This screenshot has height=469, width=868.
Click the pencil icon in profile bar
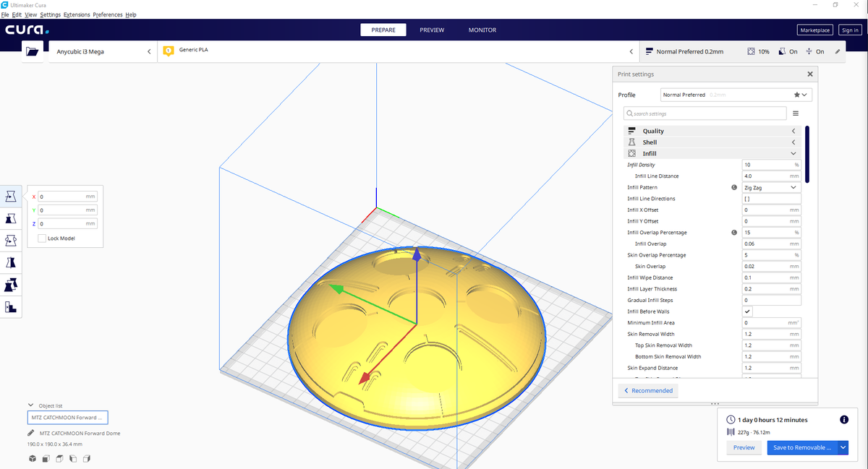[x=838, y=51]
